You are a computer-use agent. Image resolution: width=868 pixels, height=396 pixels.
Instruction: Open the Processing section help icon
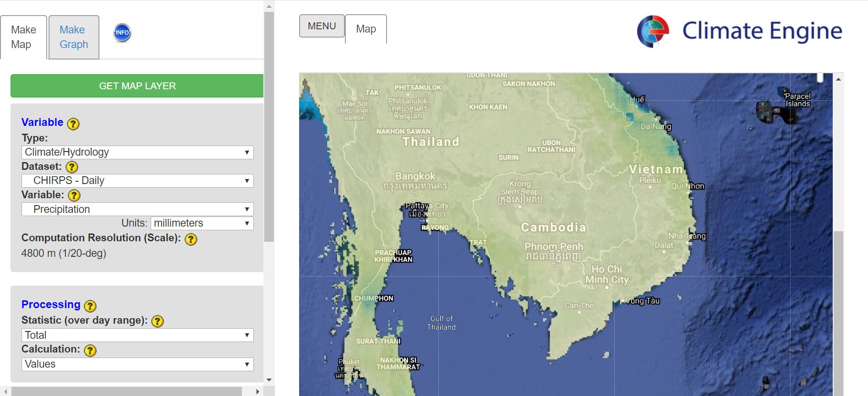point(90,306)
